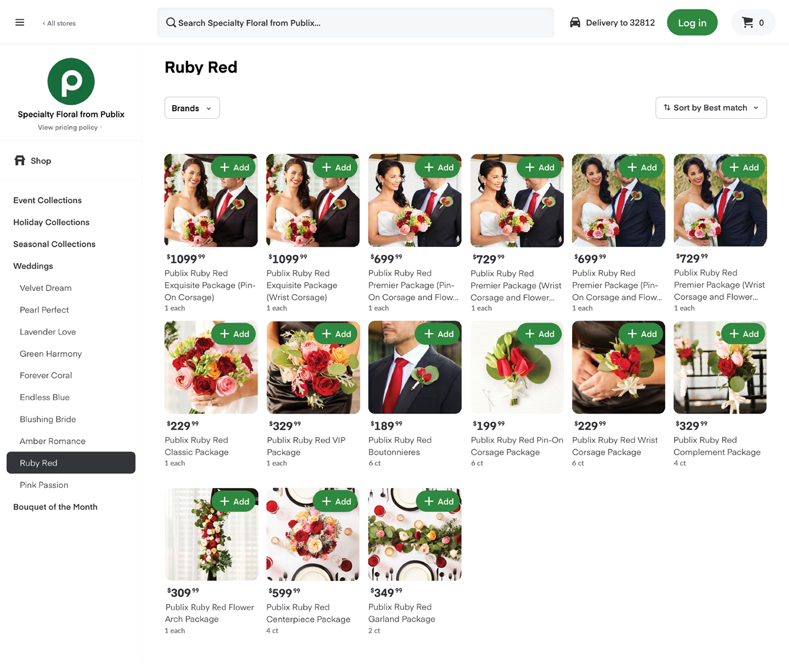Go back to All stores

pos(59,23)
